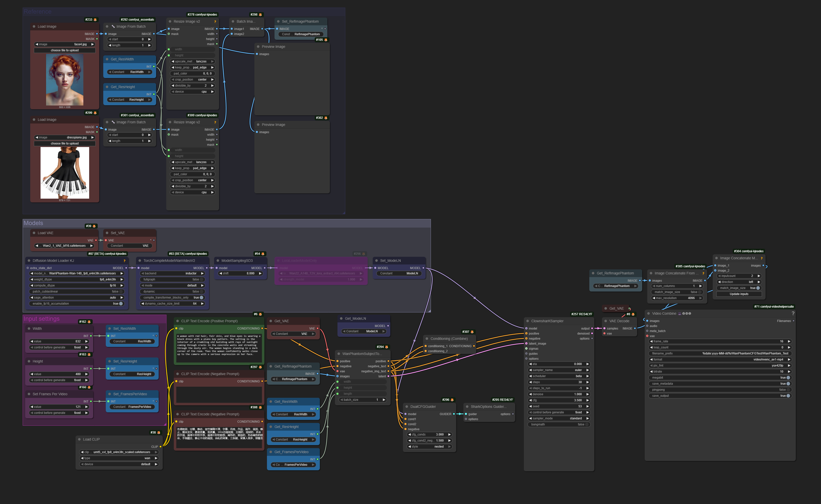Screen dimensions: 821x504
Task: Click the orange help icon on Diffusion Model Loader KJ
Action: point(124,261)
